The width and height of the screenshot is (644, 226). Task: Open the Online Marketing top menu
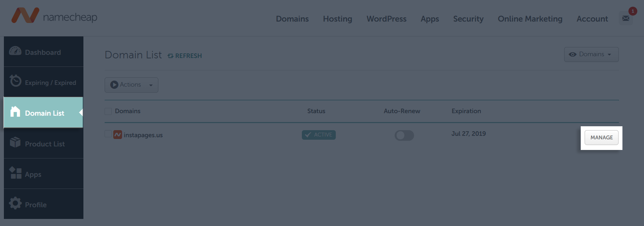[530, 19]
